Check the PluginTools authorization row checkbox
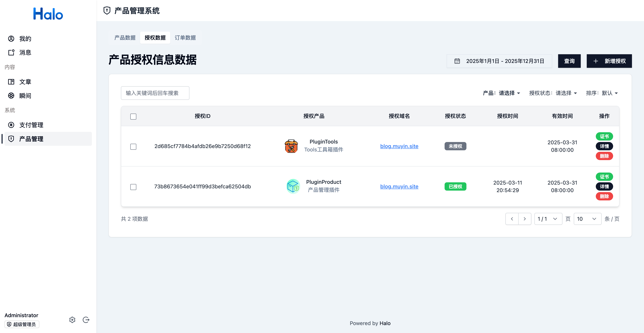Image resolution: width=644 pixels, height=333 pixels. (133, 147)
